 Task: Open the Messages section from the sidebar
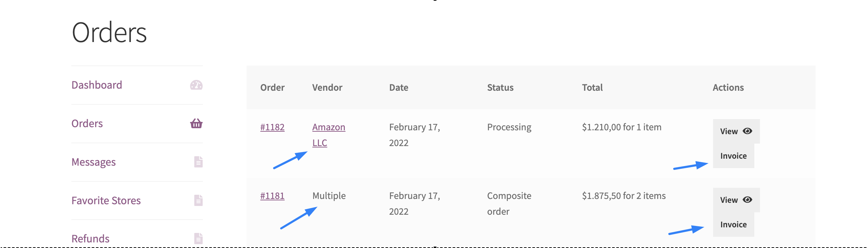point(93,161)
